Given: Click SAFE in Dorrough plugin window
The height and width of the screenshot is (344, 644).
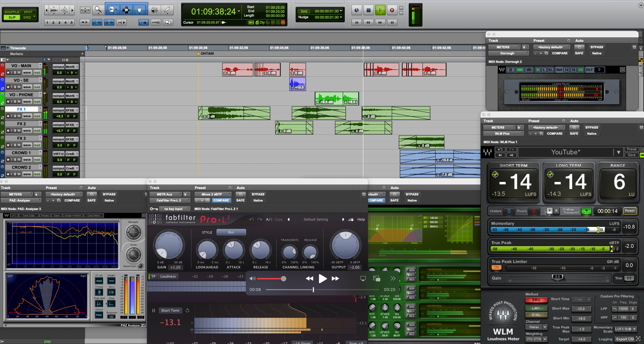Looking at the screenshot, I should pyautogui.click(x=579, y=53).
